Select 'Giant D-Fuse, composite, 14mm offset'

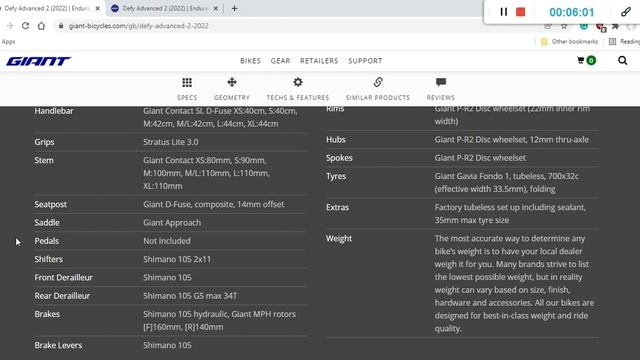click(x=213, y=204)
